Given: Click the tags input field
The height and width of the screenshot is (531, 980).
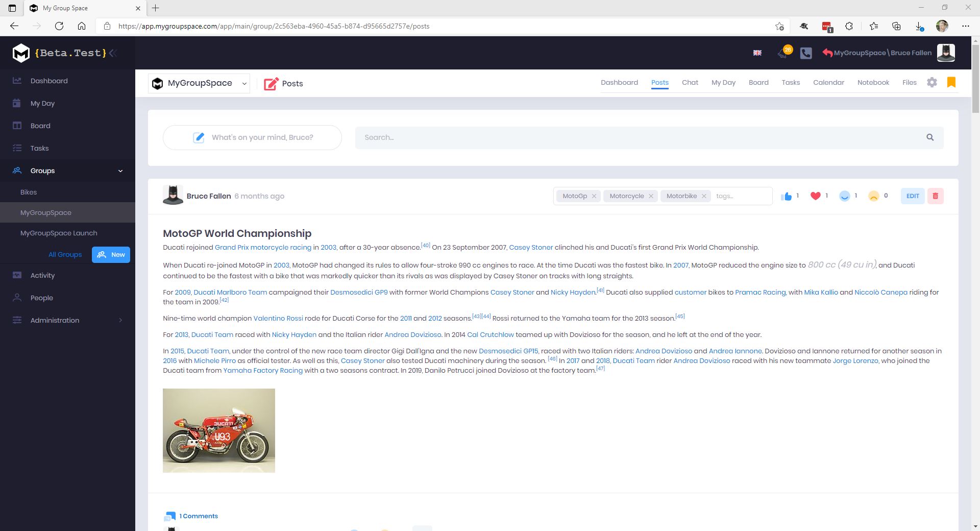Looking at the screenshot, I should tap(742, 196).
